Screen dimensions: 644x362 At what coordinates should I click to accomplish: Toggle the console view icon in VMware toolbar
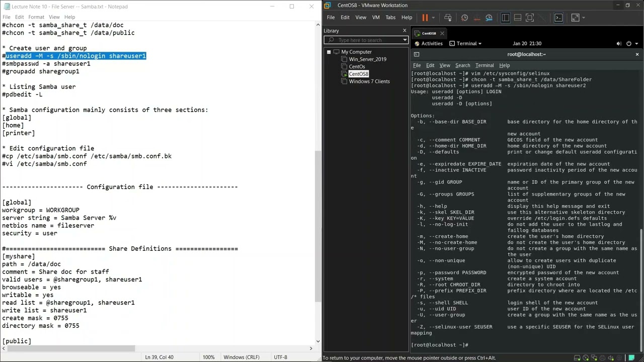click(x=558, y=18)
